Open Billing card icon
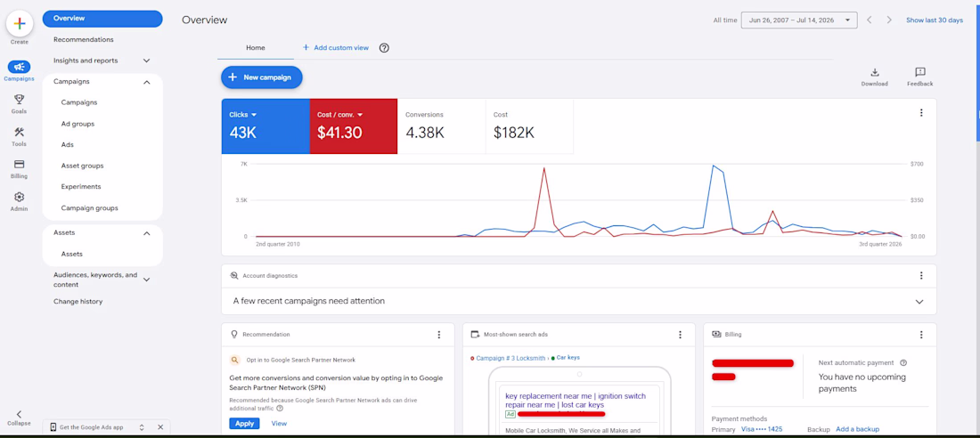 (x=20, y=165)
